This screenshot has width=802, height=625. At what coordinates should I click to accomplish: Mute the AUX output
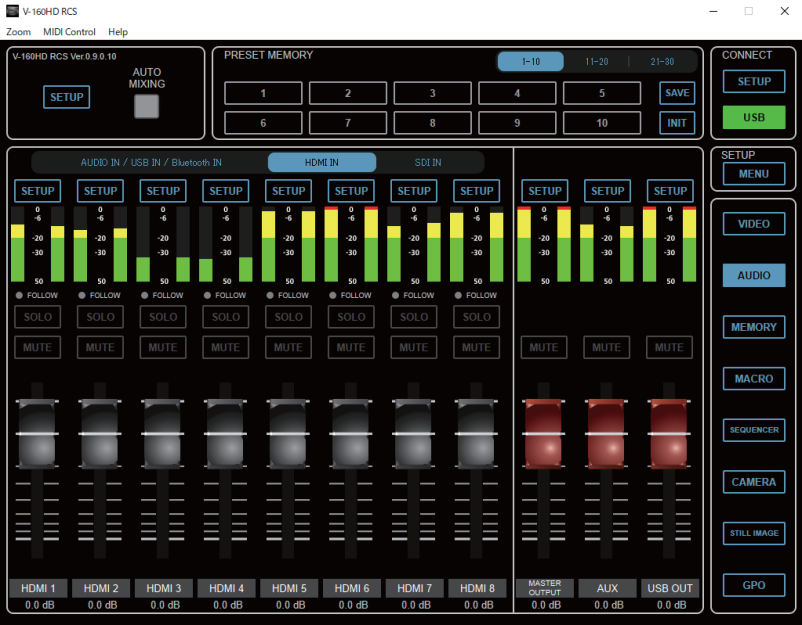[607, 347]
